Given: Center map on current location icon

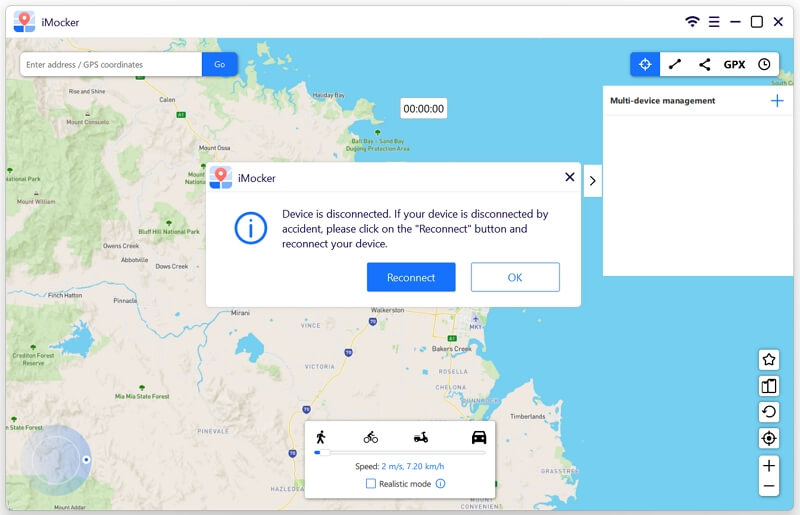Looking at the screenshot, I should pyautogui.click(x=769, y=438).
